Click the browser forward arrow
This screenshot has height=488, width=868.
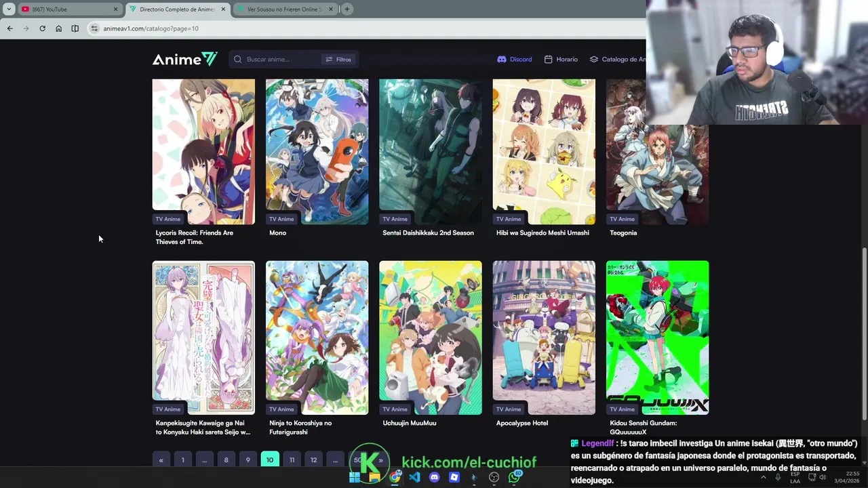pyautogui.click(x=26, y=28)
